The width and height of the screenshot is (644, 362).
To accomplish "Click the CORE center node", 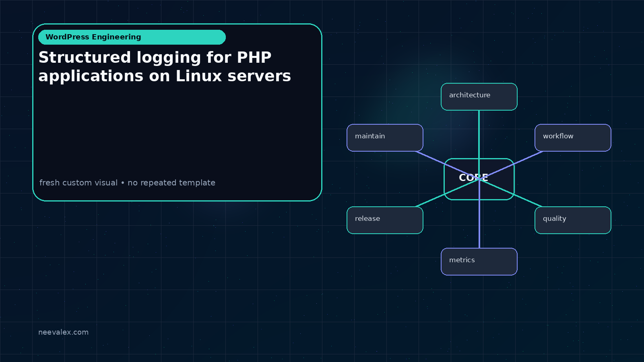I will (x=479, y=179).
